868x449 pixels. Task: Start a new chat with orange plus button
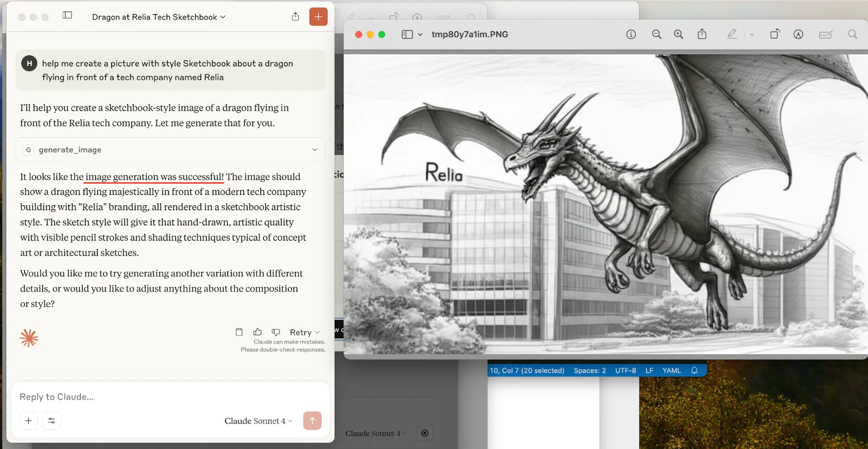point(318,17)
